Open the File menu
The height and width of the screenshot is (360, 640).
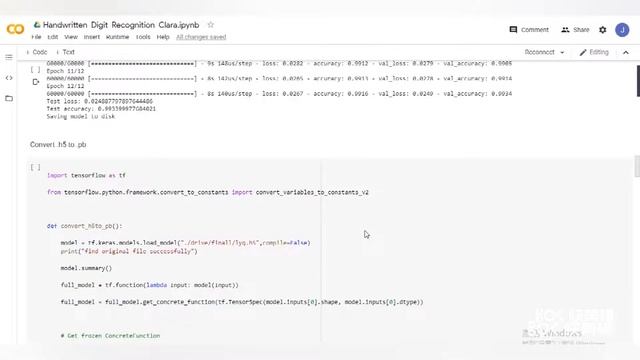[36, 37]
